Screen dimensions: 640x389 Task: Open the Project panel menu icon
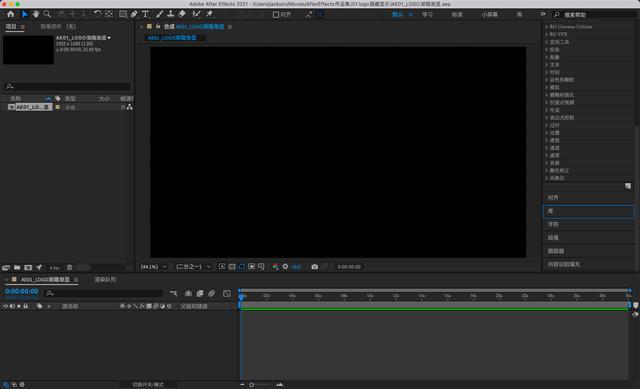point(22,27)
